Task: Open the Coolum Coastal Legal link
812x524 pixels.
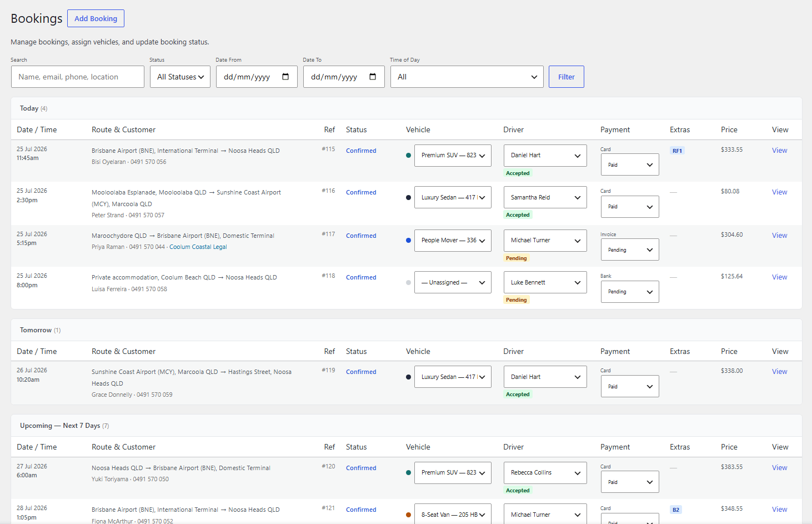Action: pyautogui.click(x=198, y=247)
